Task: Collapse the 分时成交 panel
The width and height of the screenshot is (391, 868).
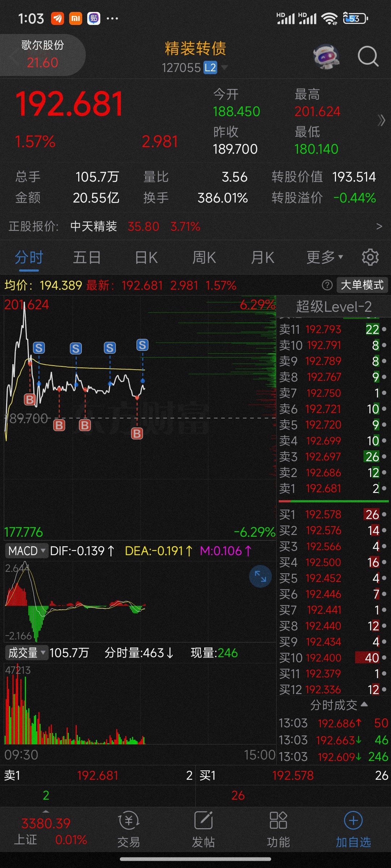Action: [339, 705]
